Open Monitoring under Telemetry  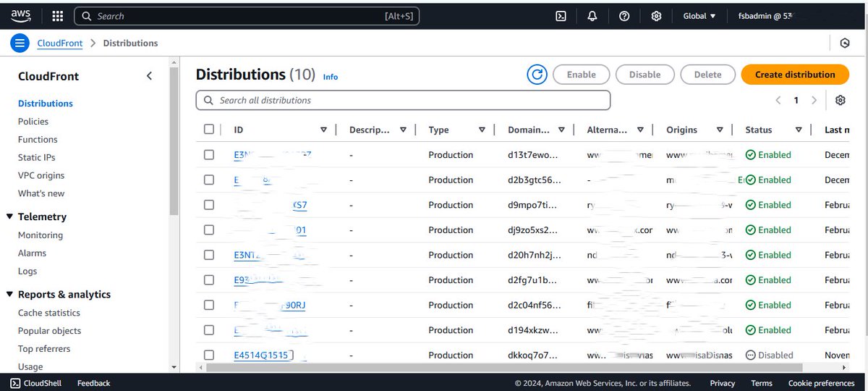[41, 235]
